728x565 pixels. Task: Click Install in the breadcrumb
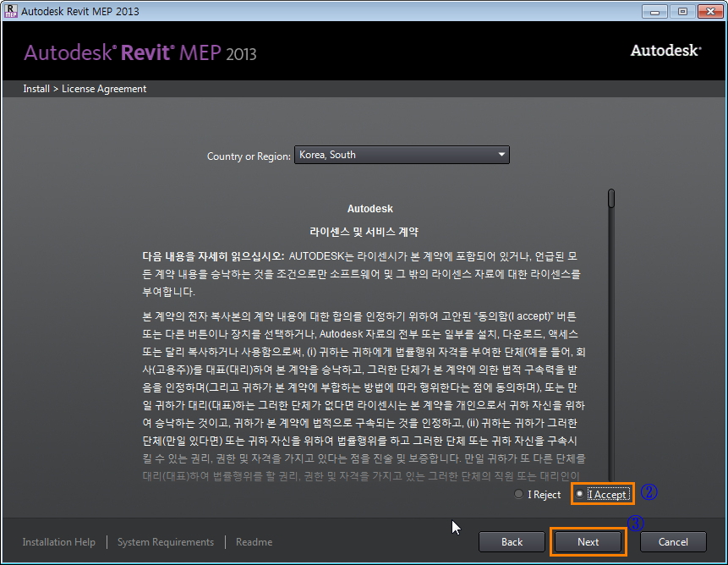36,89
